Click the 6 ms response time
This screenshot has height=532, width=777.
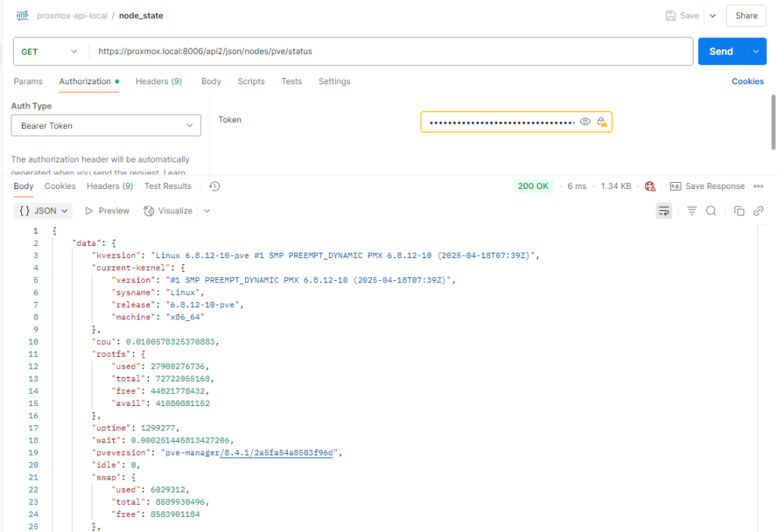point(577,186)
